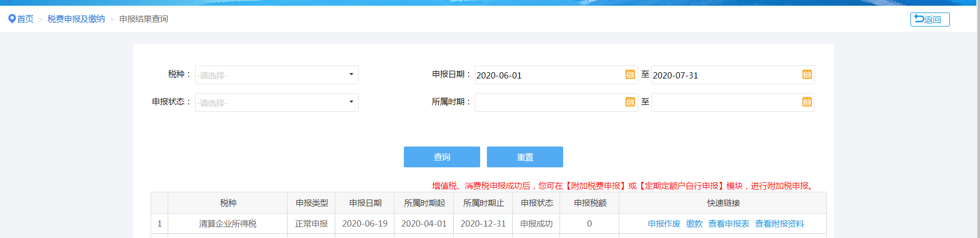980x238 pixels.
Task: Click the 申报状态 column header
Action: click(x=537, y=203)
